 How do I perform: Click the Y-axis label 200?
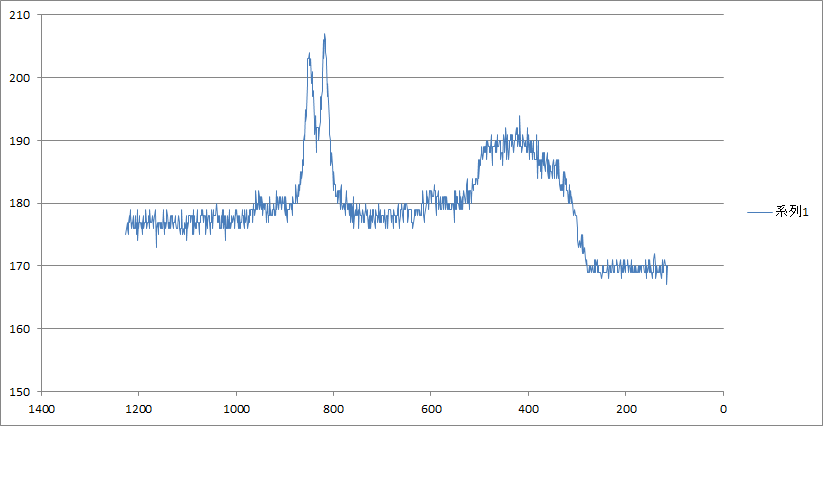(19, 78)
